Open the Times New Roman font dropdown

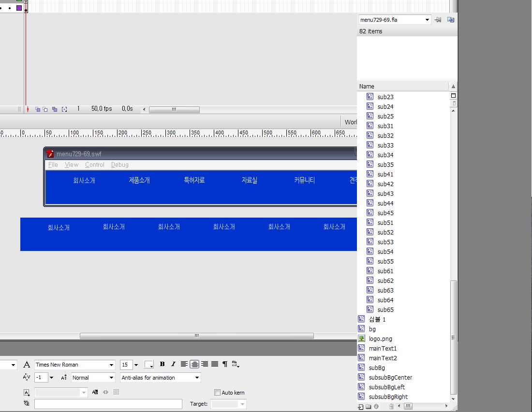click(x=111, y=365)
